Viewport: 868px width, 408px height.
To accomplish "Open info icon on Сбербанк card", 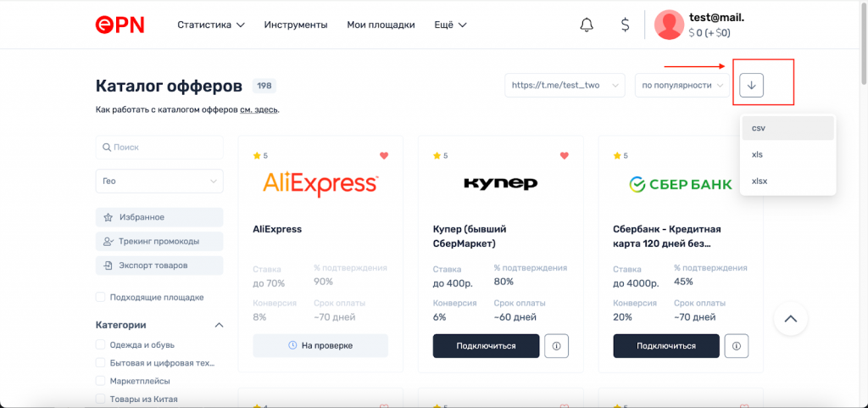I will [737, 346].
